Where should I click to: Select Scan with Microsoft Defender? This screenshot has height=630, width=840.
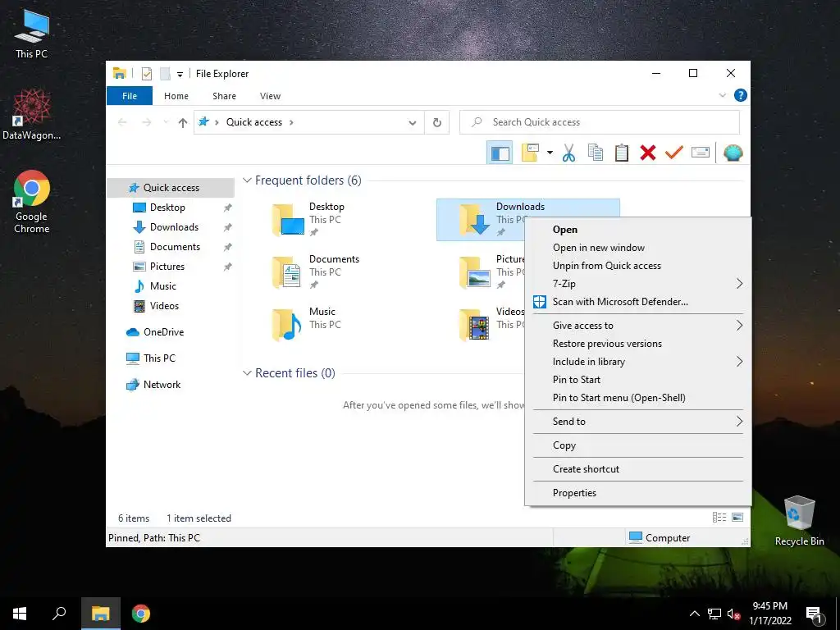(x=638, y=302)
